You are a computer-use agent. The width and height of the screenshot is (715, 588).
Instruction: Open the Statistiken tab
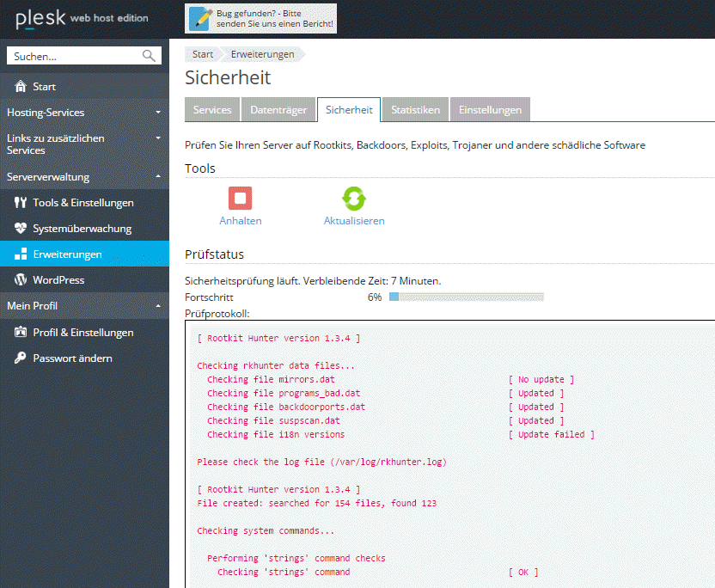coord(415,110)
